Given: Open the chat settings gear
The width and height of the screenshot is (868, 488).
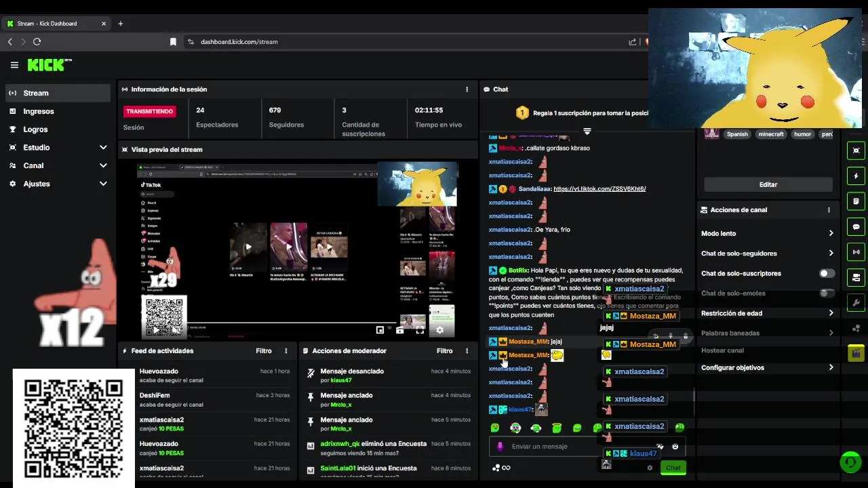Looking at the screenshot, I should pos(650,468).
